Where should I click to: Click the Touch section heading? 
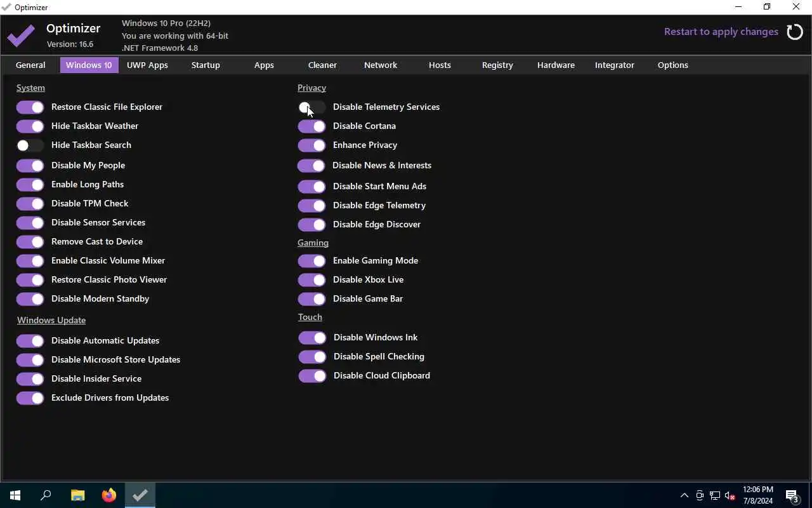(x=310, y=317)
